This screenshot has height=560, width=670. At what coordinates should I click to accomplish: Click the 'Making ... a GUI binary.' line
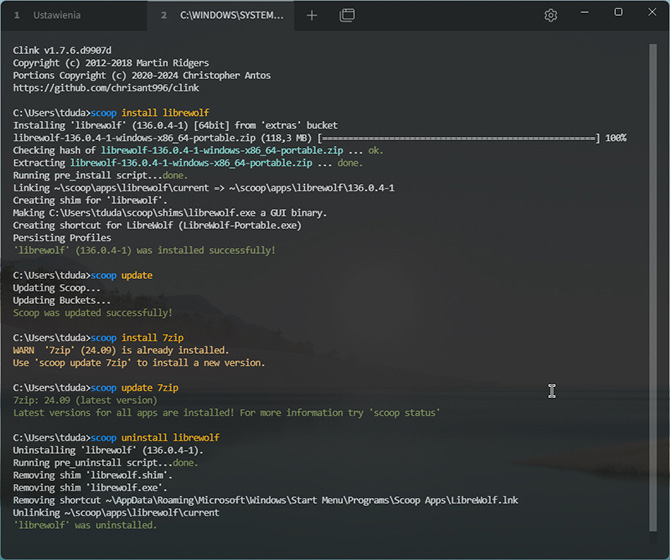click(x=170, y=213)
